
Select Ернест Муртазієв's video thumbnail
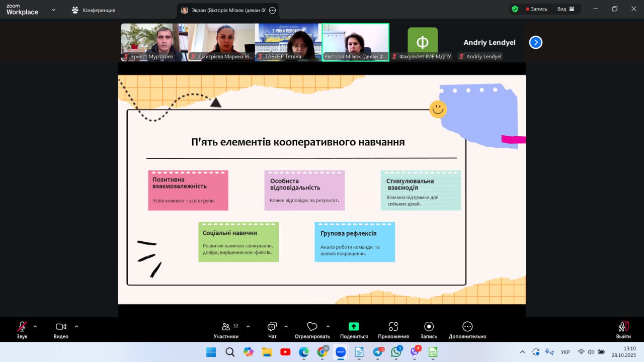152,42
